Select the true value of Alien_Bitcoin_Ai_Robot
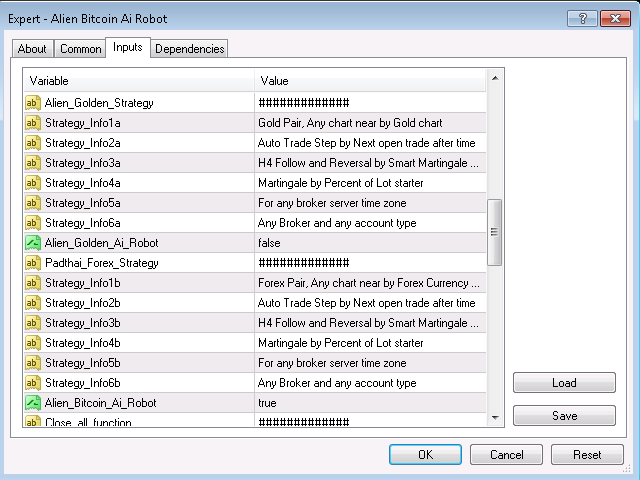This screenshot has height=480, width=640. tap(267, 403)
